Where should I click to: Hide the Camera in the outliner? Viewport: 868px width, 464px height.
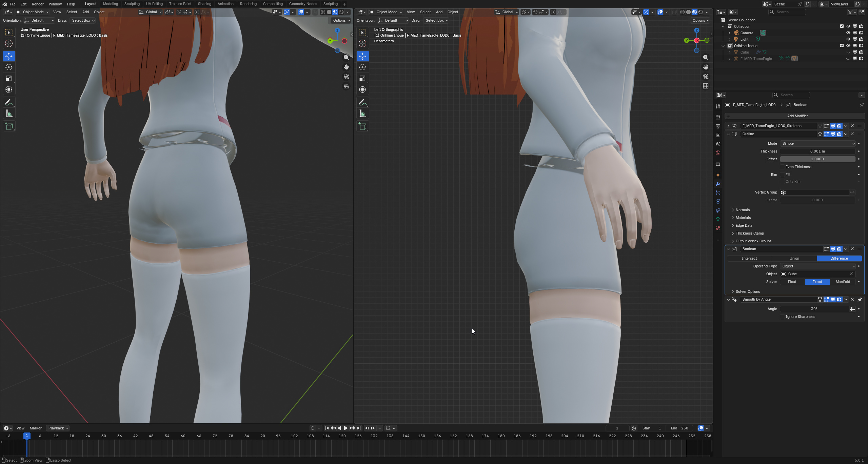pyautogui.click(x=848, y=33)
